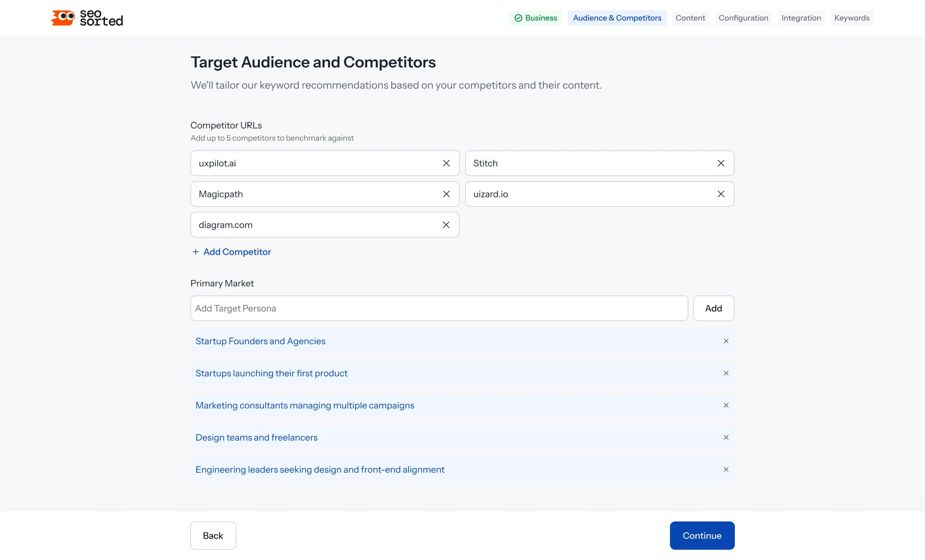Screen dimensions: 925x560
Task: Select 'Marketing consultants managing multiple campaigns' text
Action: (x=305, y=405)
